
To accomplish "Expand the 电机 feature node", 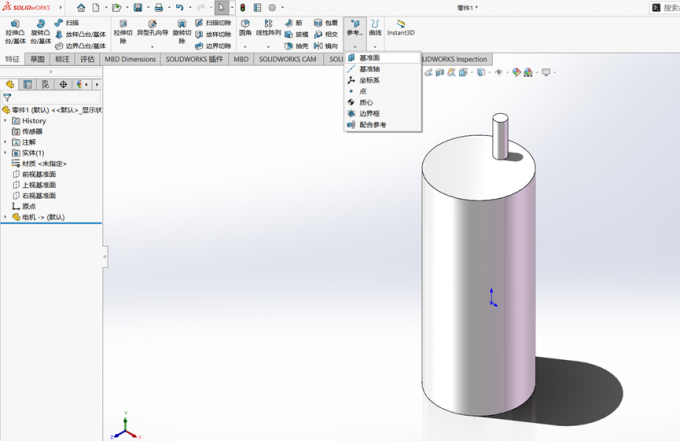I will 5,217.
